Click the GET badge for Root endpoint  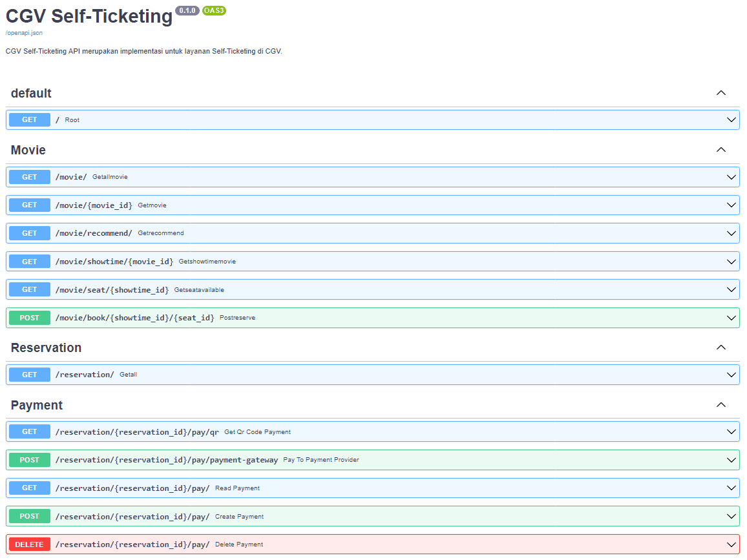30,119
